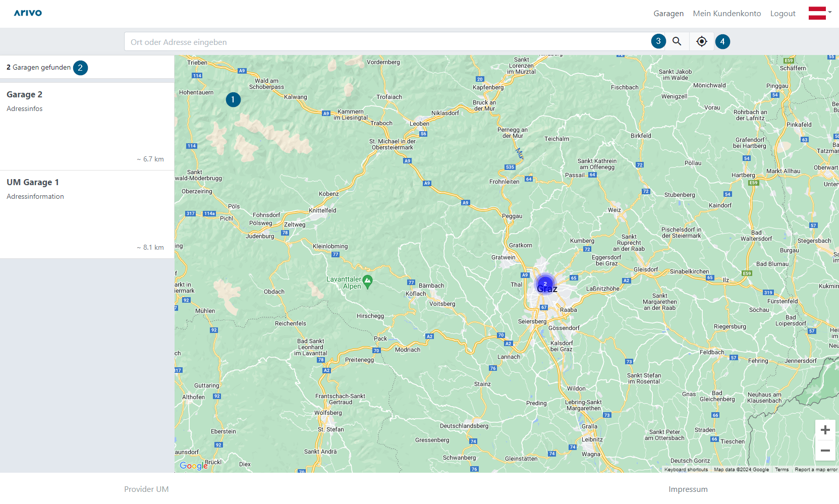Viewport: 839px width, 504px height.
Task: Click the Fürstenfeld map label
Action: tap(782, 301)
